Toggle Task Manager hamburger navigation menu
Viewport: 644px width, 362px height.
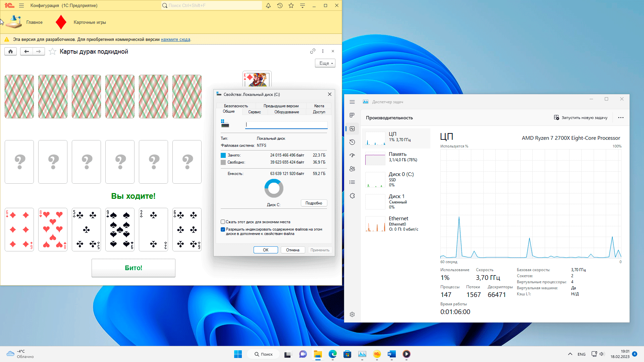click(x=352, y=102)
